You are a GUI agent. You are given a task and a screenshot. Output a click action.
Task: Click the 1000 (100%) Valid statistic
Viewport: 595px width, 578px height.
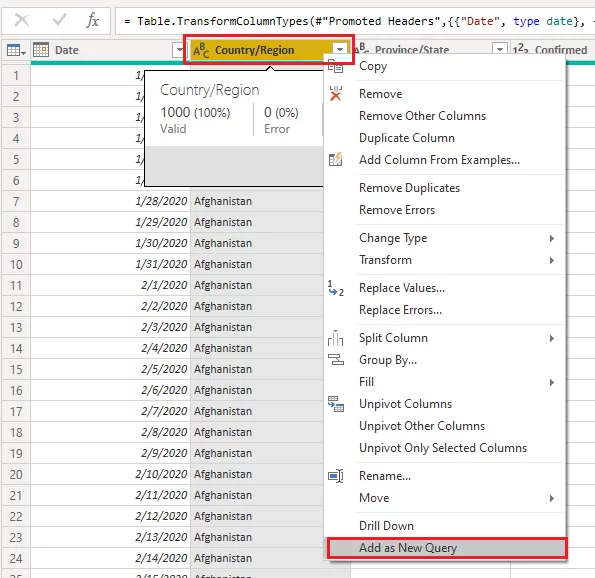point(195,120)
